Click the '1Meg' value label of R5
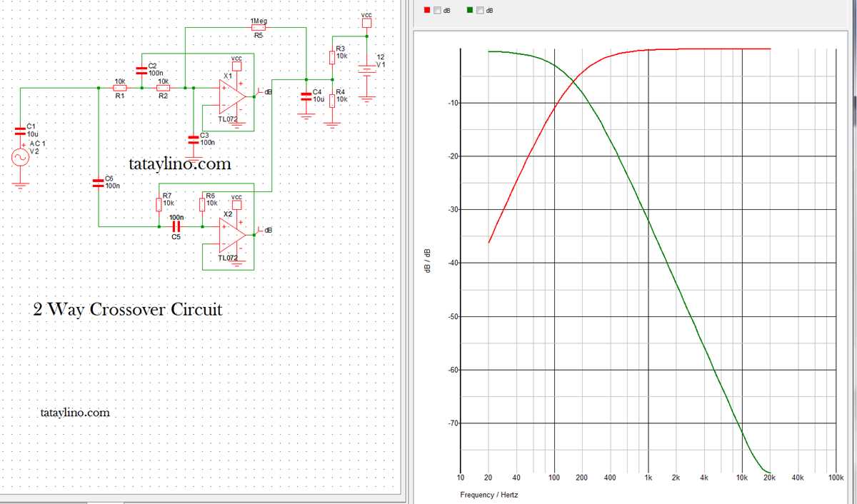Viewport: 857px width, 504px height. (x=259, y=21)
